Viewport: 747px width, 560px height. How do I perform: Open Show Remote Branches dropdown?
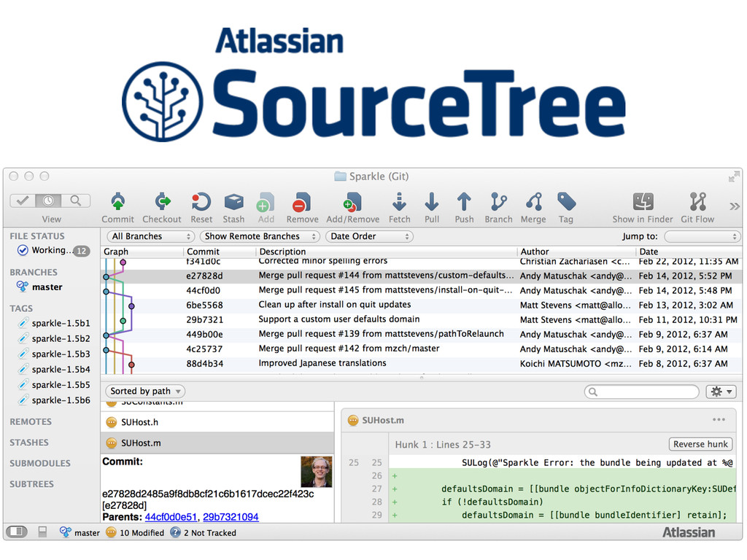(x=260, y=236)
